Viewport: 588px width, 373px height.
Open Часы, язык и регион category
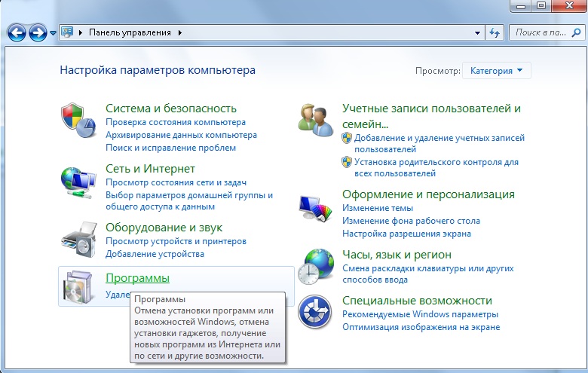pos(397,255)
